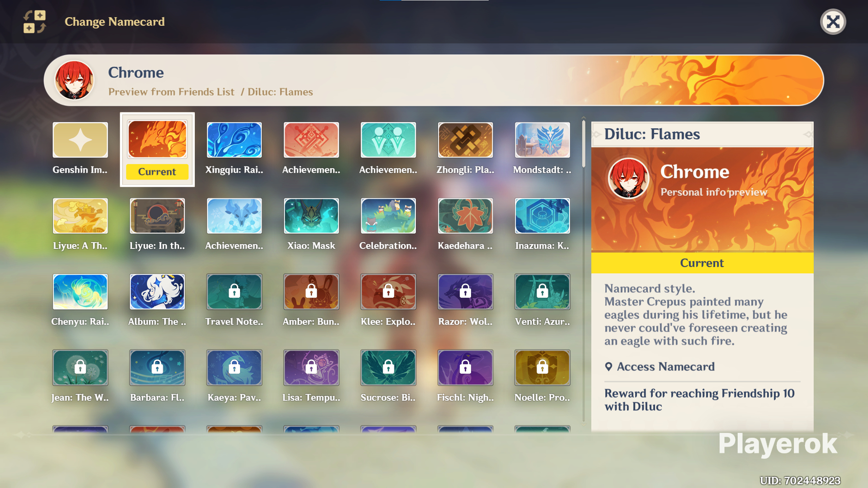
Task: Choose the Xingqiu: Rai.. namecard
Action: [x=234, y=140]
